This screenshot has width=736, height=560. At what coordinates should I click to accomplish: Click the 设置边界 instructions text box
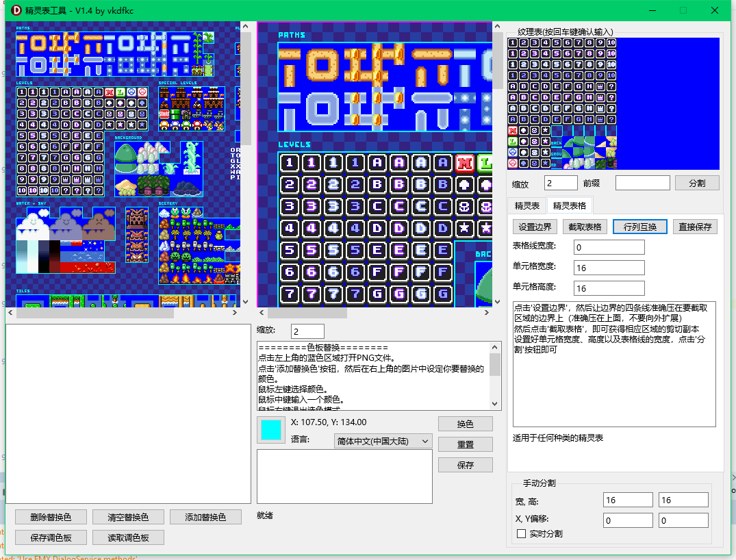[614, 364]
